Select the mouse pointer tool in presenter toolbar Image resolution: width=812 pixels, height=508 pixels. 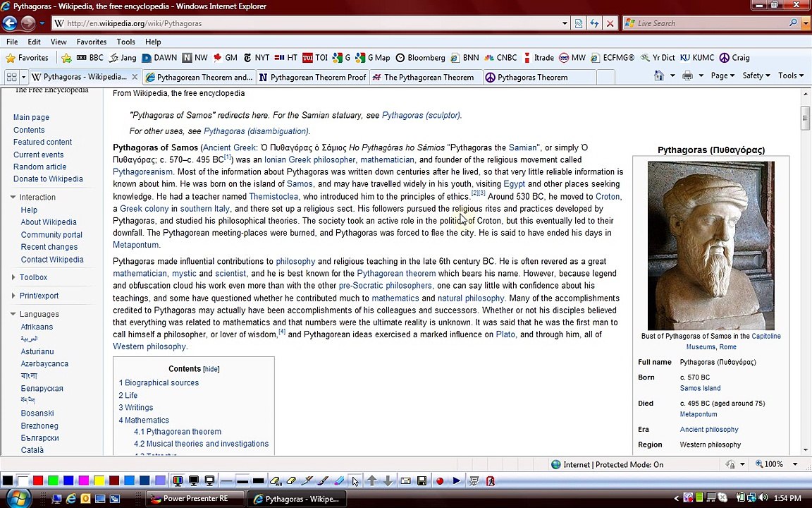click(355, 481)
